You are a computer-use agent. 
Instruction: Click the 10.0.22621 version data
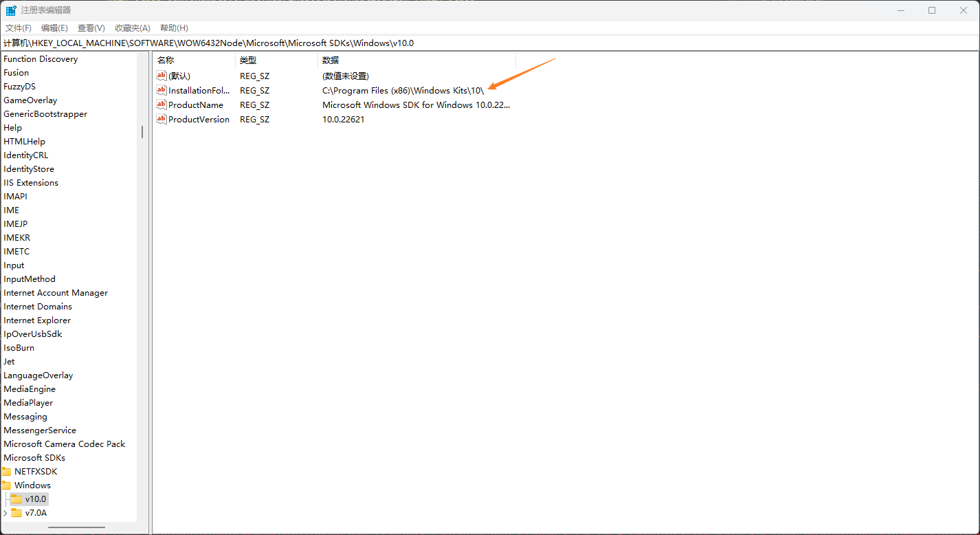(x=344, y=120)
